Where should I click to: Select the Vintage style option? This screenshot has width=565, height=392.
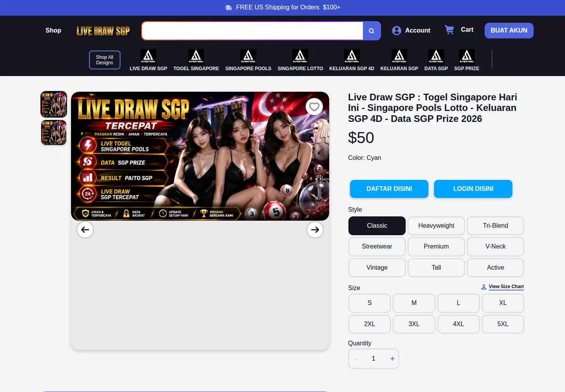tap(377, 268)
